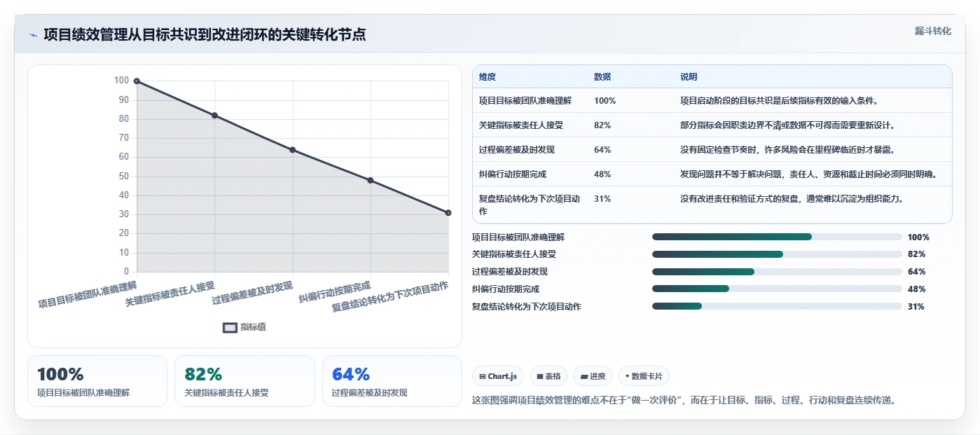Click the 48% cell in the table
Viewport: 980px width, 435px height.
coord(602,174)
